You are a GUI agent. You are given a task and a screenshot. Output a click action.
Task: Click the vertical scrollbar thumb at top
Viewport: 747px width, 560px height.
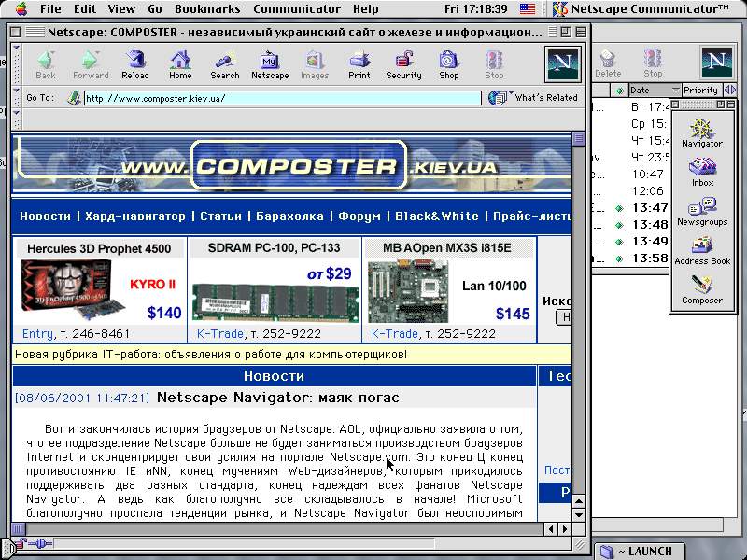point(579,138)
